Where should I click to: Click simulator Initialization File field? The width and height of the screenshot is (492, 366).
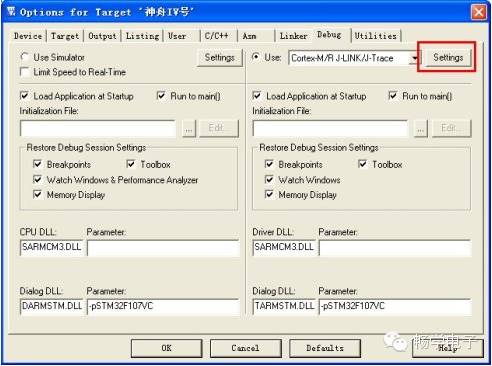98,128
